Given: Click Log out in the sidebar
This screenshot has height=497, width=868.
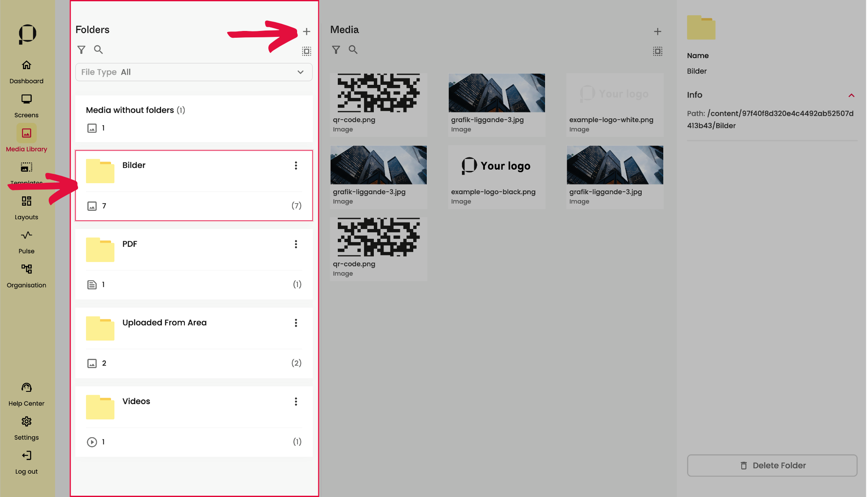Looking at the screenshot, I should tap(26, 462).
